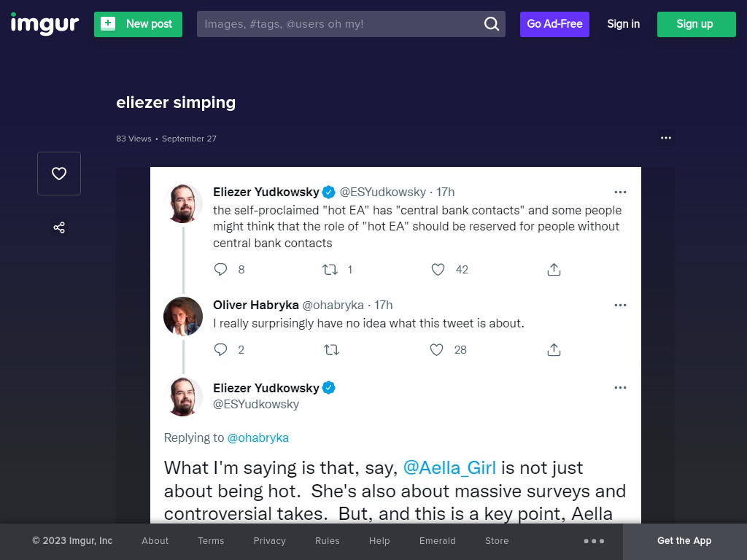Image resolution: width=747 pixels, height=560 pixels.
Task: Click the Go Ad-Free button
Action: tap(554, 24)
